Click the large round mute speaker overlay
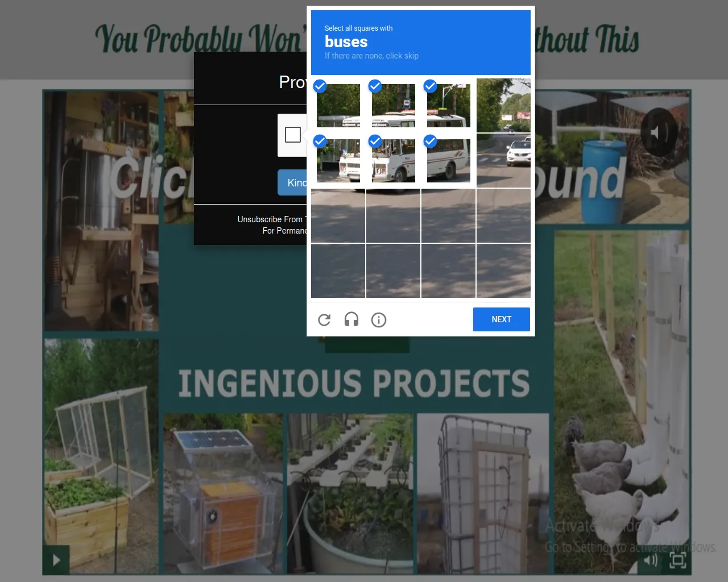The image size is (728, 582). 659,132
